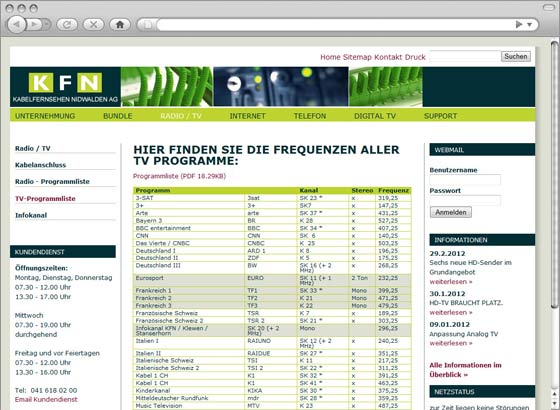The image size is (560, 410).
Task: Open the DIGITAL TV menu
Action: click(375, 116)
